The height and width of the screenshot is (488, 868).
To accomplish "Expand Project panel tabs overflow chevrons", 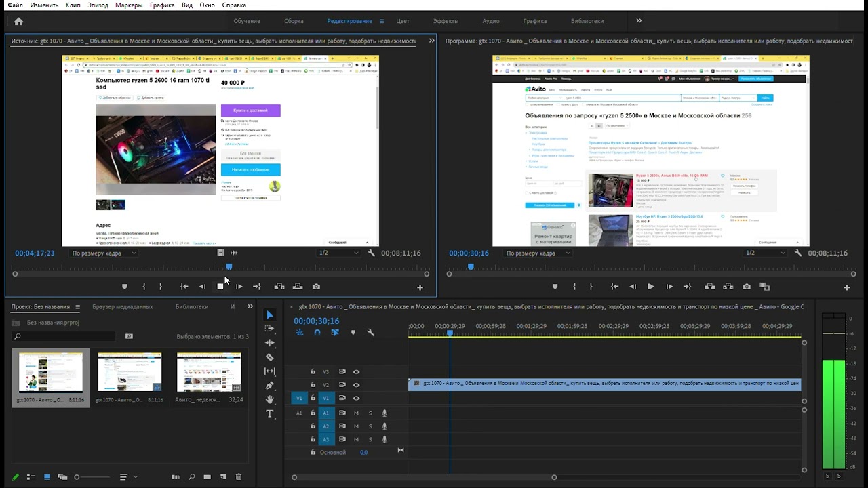I will (x=250, y=306).
